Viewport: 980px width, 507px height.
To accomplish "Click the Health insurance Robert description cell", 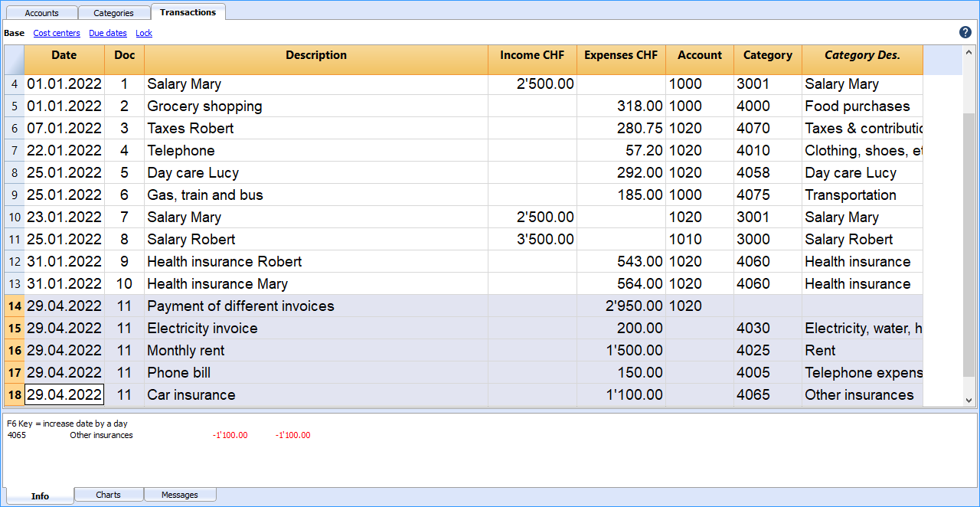I will point(316,262).
